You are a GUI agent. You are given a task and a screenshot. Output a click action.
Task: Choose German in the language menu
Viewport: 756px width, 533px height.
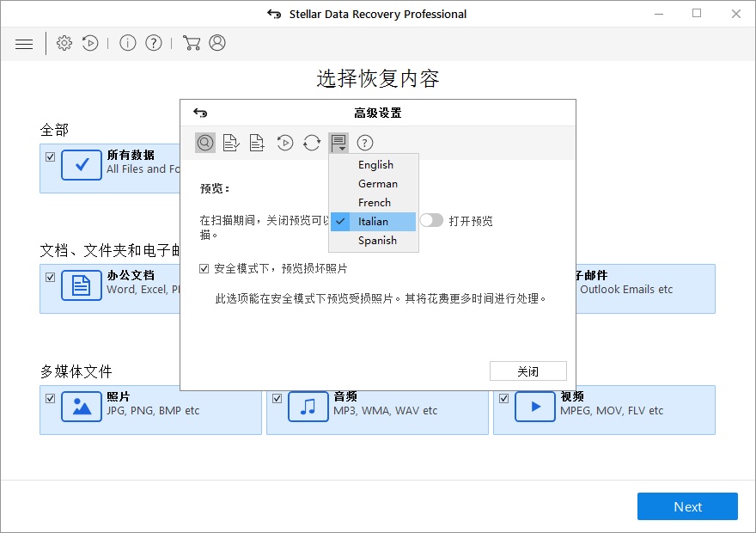click(377, 184)
